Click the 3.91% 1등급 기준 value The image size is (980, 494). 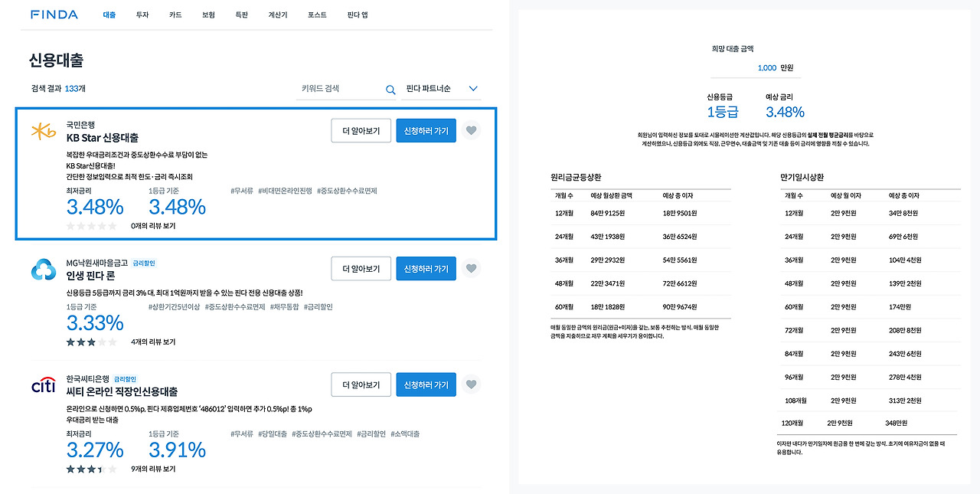click(177, 450)
